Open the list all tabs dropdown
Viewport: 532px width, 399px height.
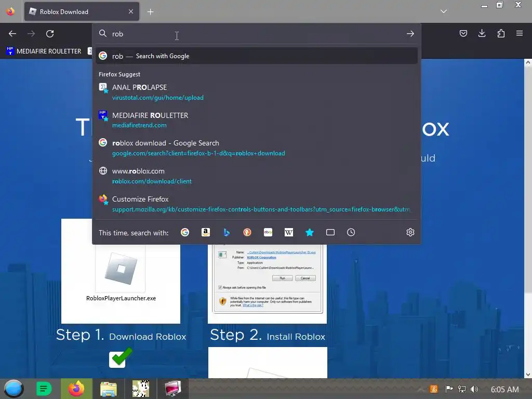coord(444,11)
